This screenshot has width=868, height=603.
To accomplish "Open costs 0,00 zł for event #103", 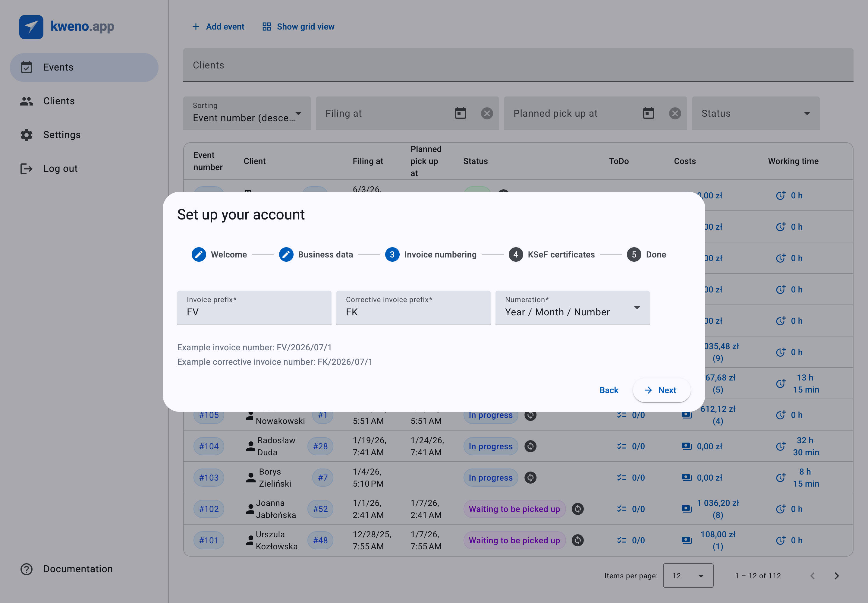I will pos(702,478).
